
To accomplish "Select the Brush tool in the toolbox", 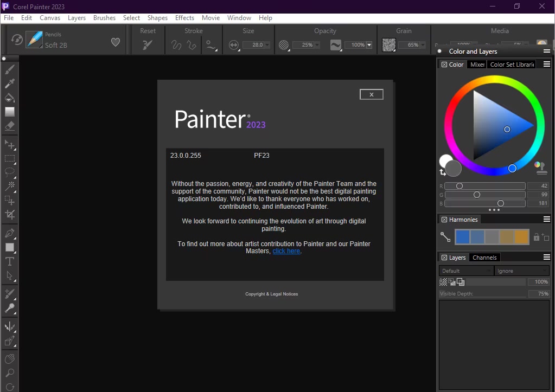I will [10, 69].
